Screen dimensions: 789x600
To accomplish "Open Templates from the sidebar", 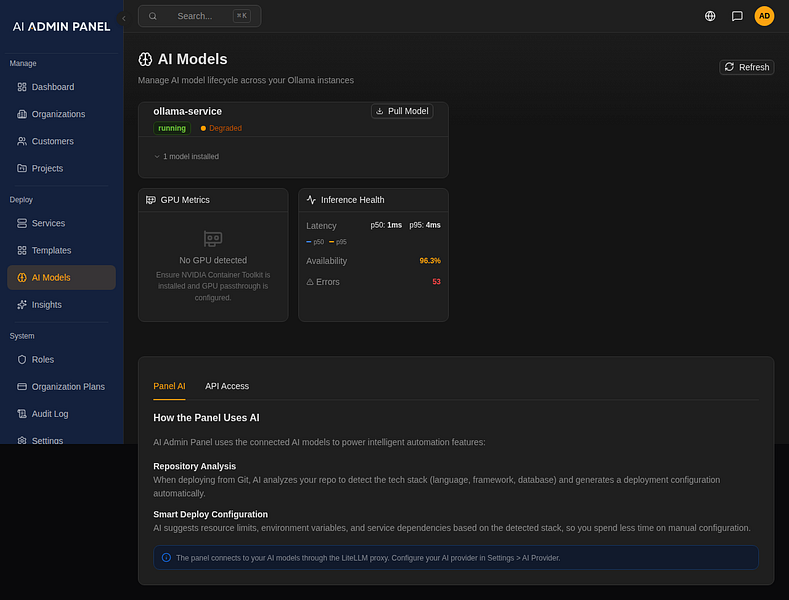I will [x=61, y=250].
